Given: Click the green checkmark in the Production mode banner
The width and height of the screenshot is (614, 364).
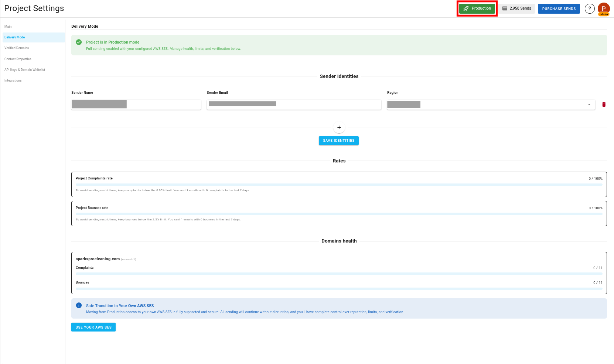Looking at the screenshot, I should (x=79, y=42).
